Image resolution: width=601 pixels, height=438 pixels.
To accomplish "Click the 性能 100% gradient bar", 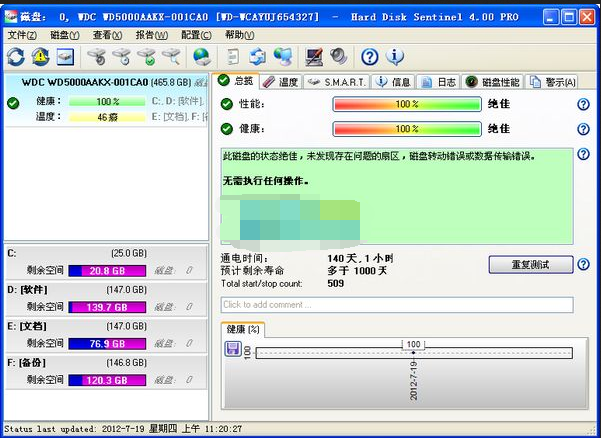I will tap(407, 104).
